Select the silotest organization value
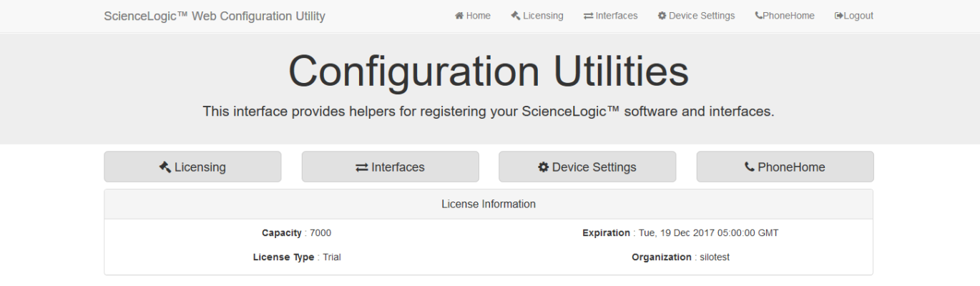 [x=713, y=257]
